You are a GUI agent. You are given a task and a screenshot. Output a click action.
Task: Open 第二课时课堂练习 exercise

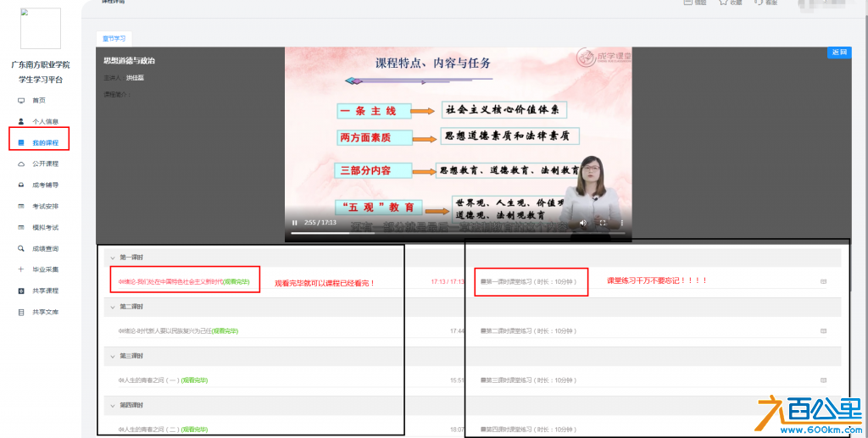[529, 330]
